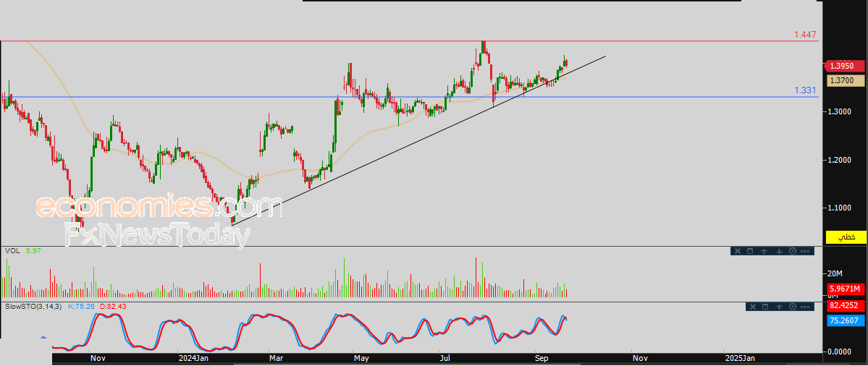Click the yellow خطي scale button
Screen dimensions: 868x366
[x=846, y=237]
